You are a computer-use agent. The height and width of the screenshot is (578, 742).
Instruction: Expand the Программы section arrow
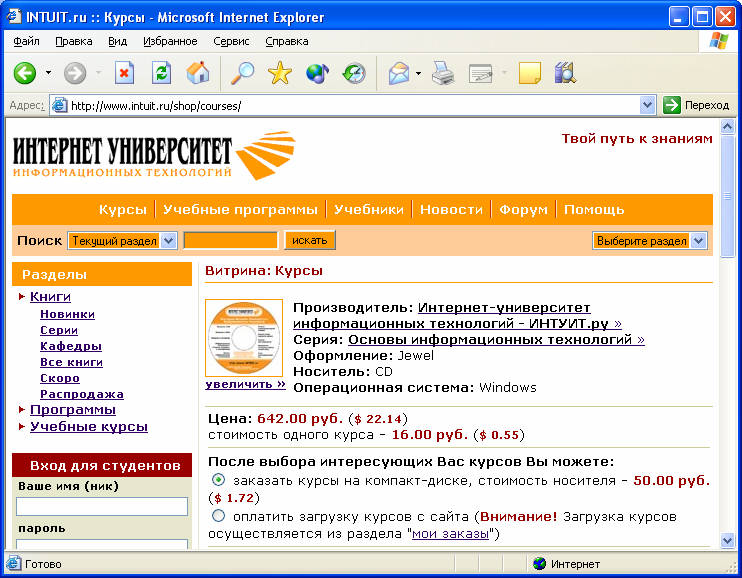(22, 409)
